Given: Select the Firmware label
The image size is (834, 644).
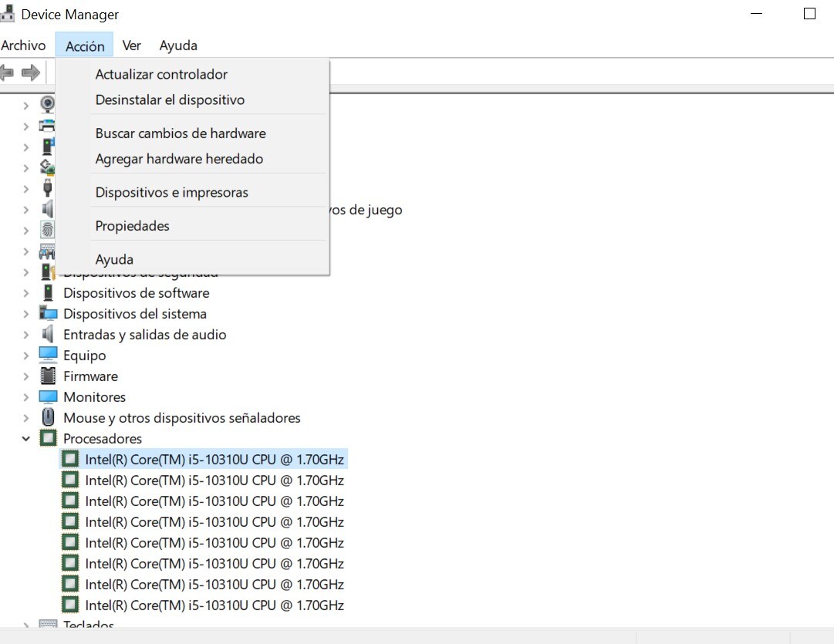Looking at the screenshot, I should [90, 376].
